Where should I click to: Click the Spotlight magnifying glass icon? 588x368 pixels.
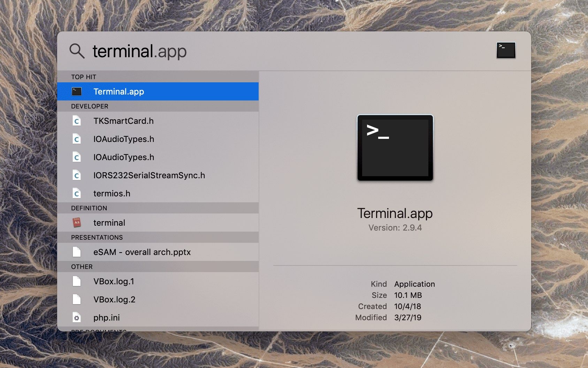pyautogui.click(x=77, y=51)
